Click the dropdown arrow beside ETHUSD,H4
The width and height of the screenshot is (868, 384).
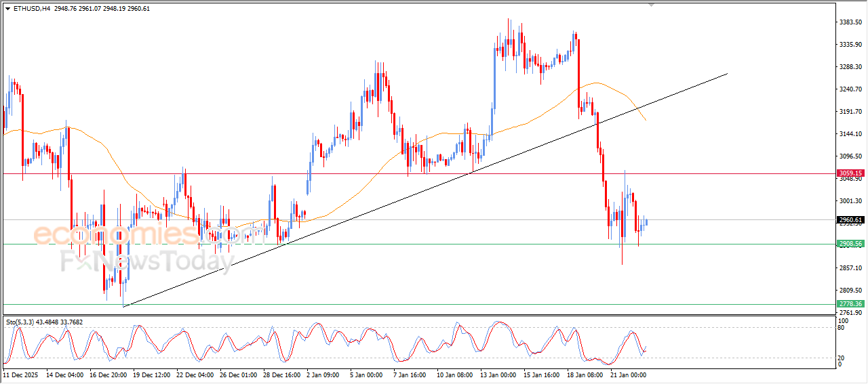click(x=7, y=9)
